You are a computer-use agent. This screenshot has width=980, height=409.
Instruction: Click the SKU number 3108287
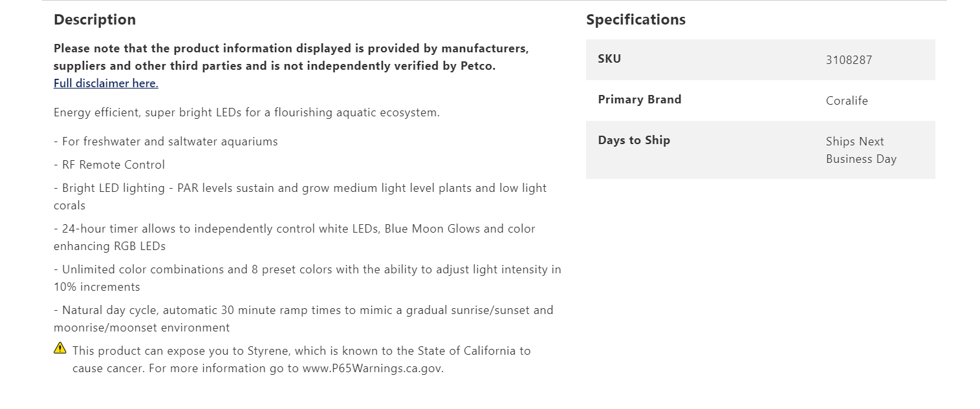[849, 60]
